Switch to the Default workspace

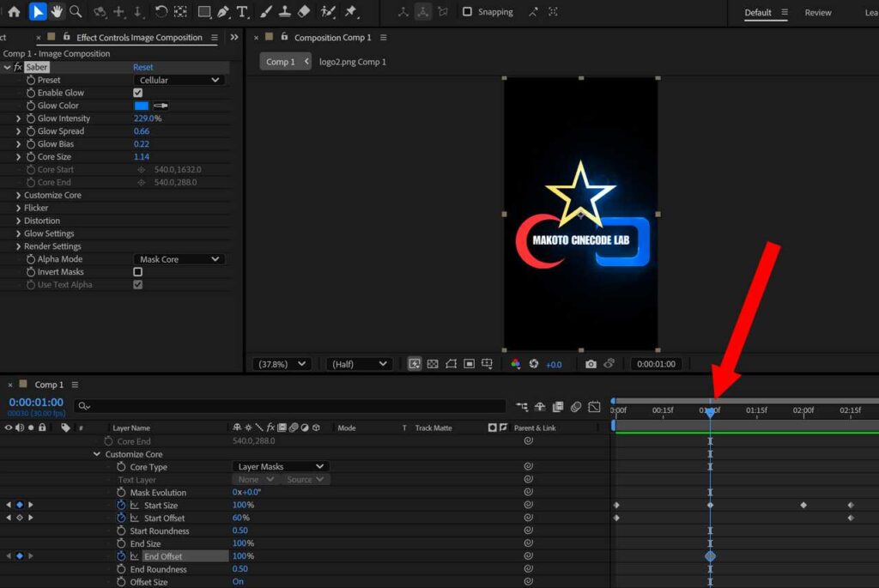[x=758, y=12]
